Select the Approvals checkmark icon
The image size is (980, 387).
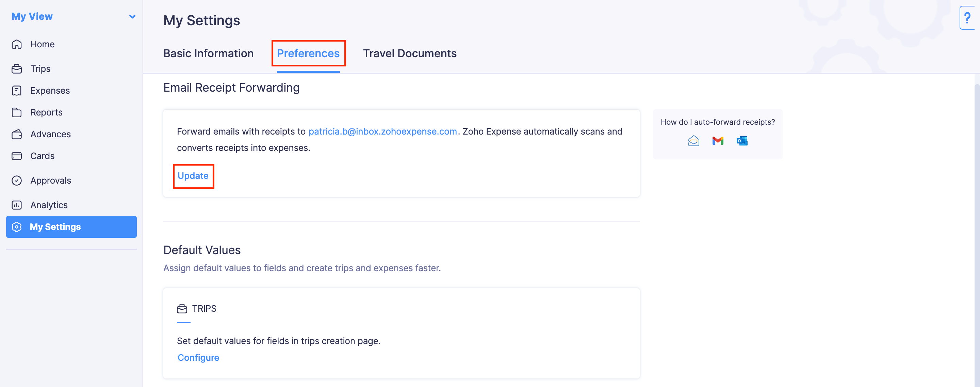point(17,180)
